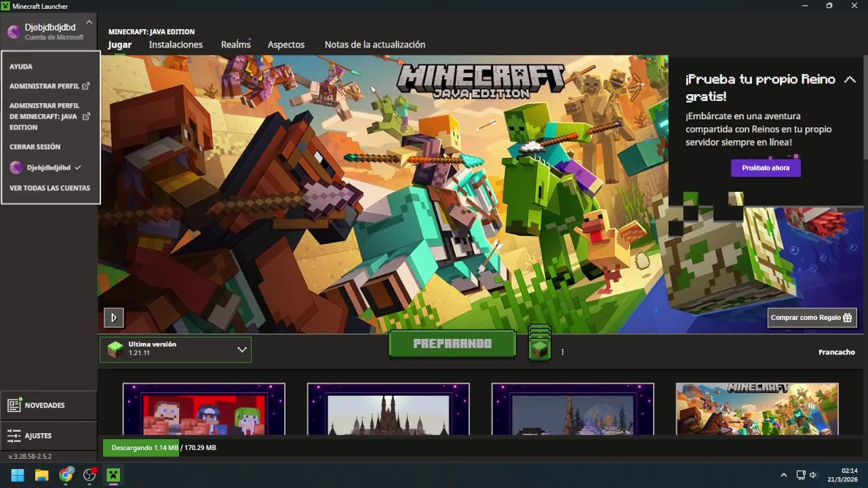The height and width of the screenshot is (488, 868).
Task: Click the grass block icon in version selector
Action: (116, 349)
